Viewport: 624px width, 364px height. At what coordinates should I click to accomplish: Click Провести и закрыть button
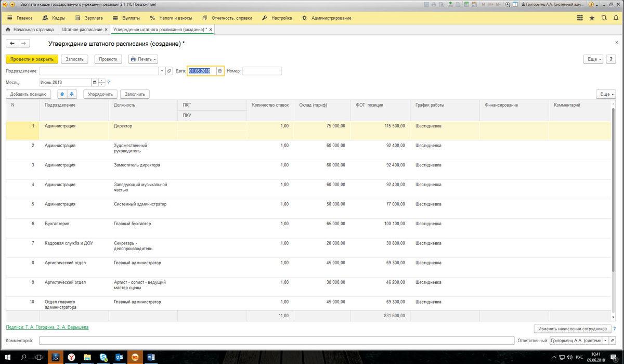[x=32, y=59]
